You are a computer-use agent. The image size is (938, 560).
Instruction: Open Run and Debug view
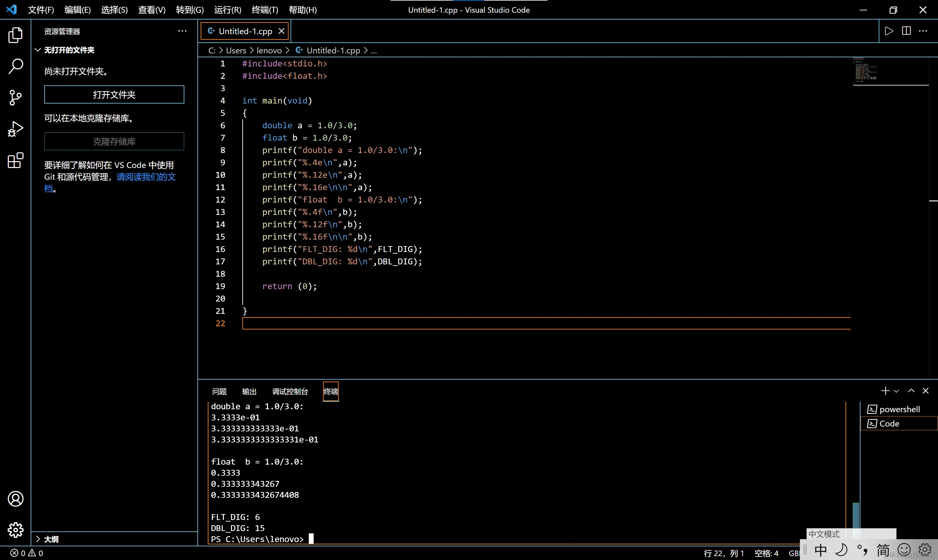pyautogui.click(x=16, y=129)
